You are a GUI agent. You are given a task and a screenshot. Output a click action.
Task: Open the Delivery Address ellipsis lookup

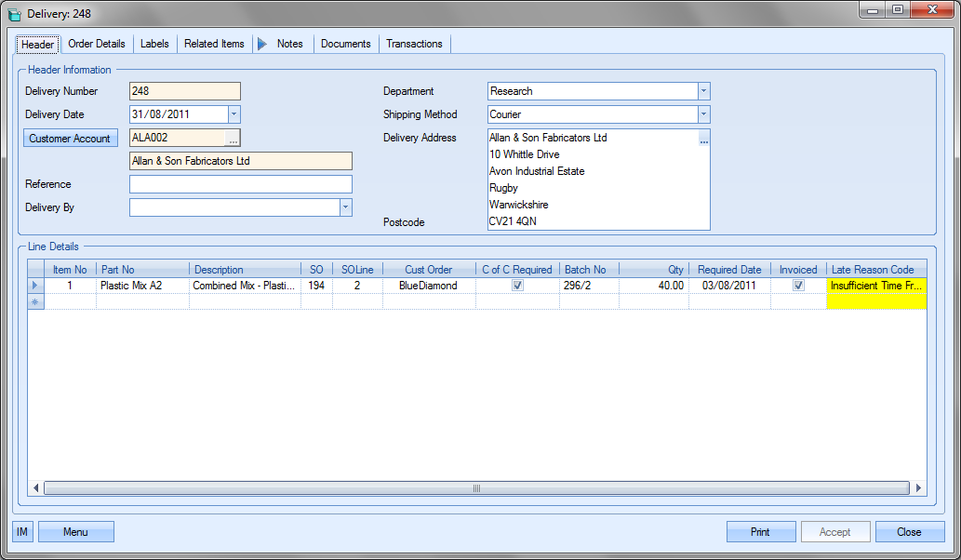(x=704, y=140)
